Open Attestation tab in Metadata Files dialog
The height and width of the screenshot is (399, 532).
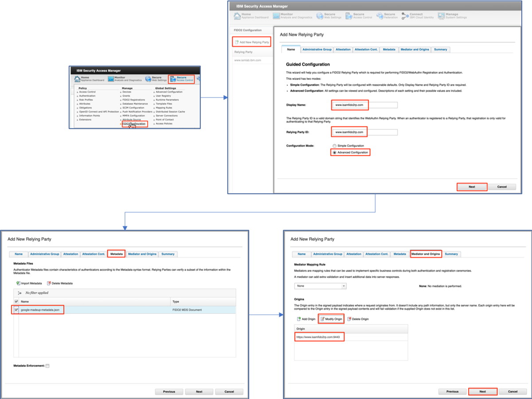(x=70, y=254)
